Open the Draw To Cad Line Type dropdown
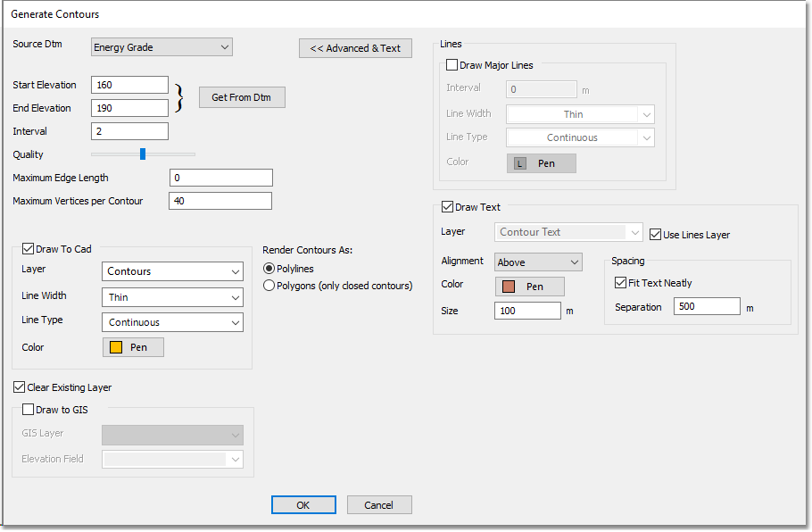Viewport: 812px width, 532px height. [x=172, y=322]
